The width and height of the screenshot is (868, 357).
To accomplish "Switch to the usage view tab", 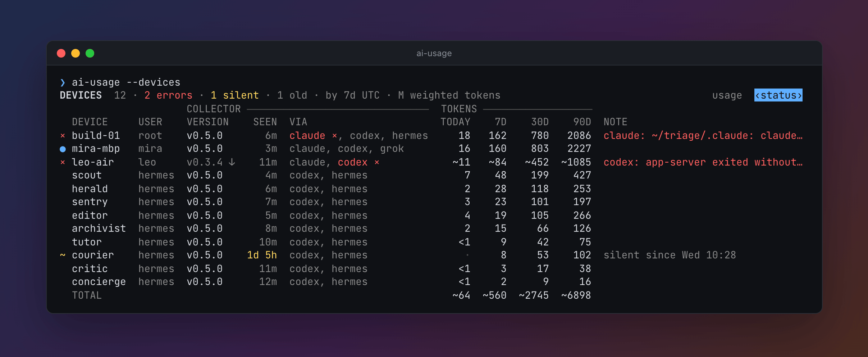I will (727, 95).
